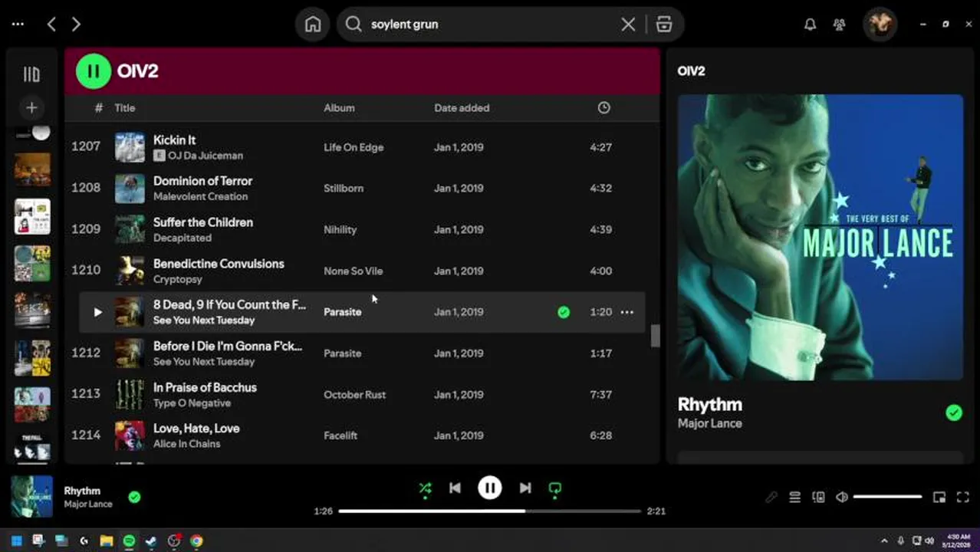This screenshot has height=552, width=980.
Task: Open File Explorer from the taskbar
Action: [x=107, y=541]
